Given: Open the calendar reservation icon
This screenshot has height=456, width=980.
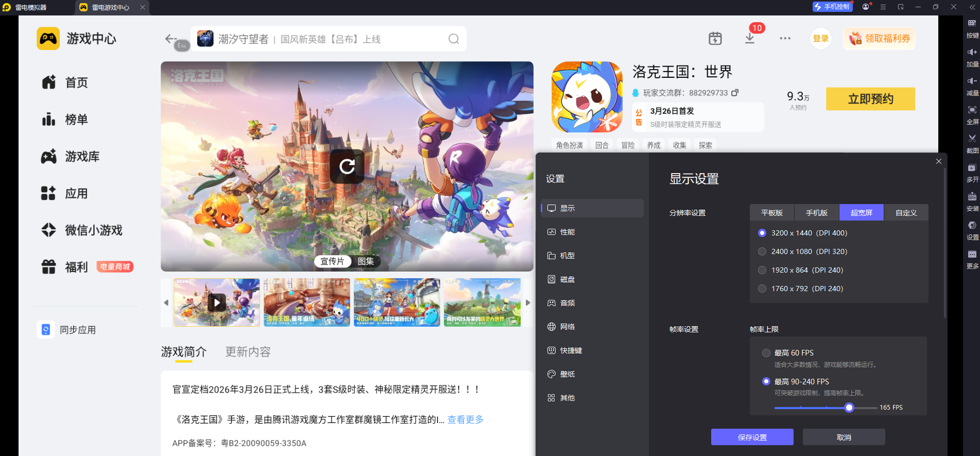Looking at the screenshot, I should tap(715, 39).
